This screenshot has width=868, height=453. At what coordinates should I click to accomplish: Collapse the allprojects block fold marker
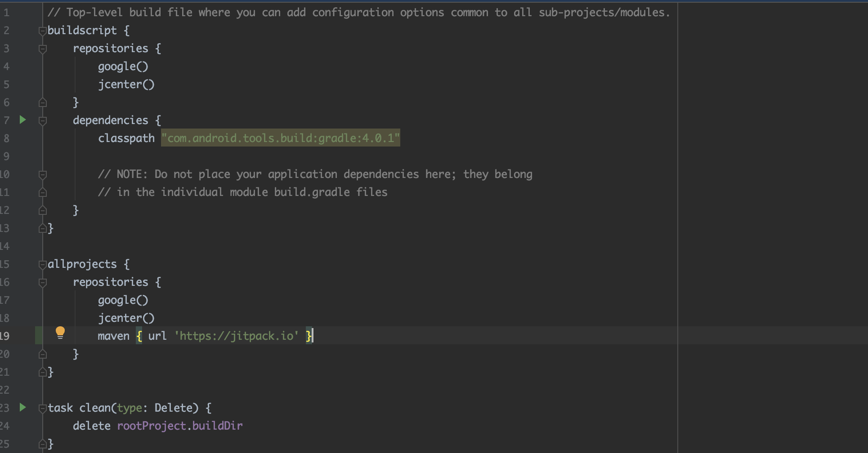(x=43, y=265)
